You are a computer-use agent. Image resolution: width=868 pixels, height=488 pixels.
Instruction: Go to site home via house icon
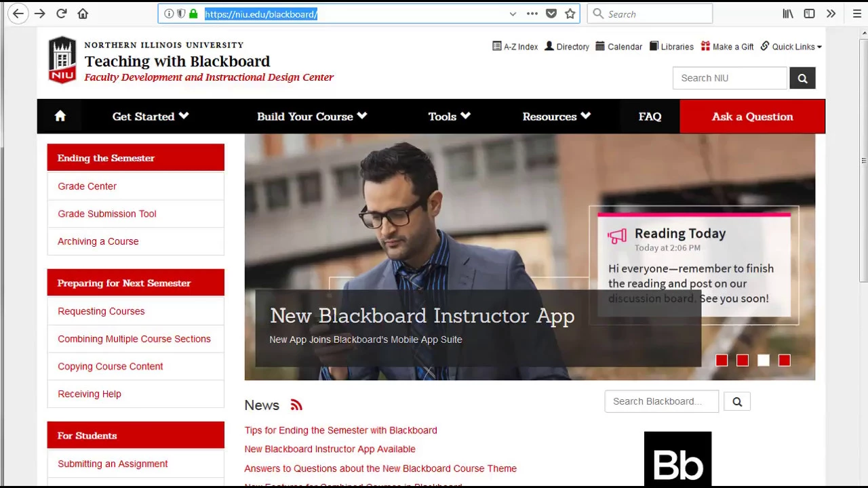[x=60, y=116]
